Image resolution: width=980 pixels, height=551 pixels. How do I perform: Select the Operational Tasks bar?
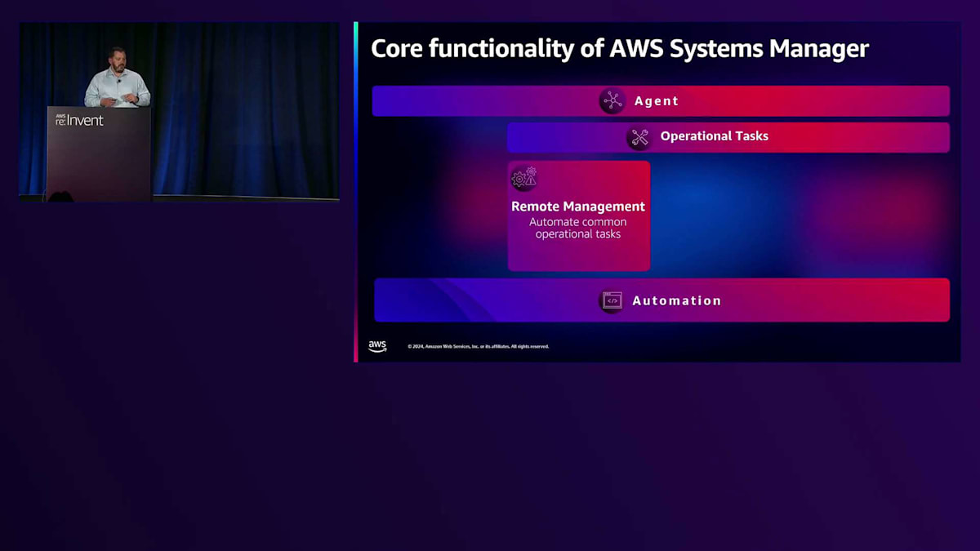point(728,137)
